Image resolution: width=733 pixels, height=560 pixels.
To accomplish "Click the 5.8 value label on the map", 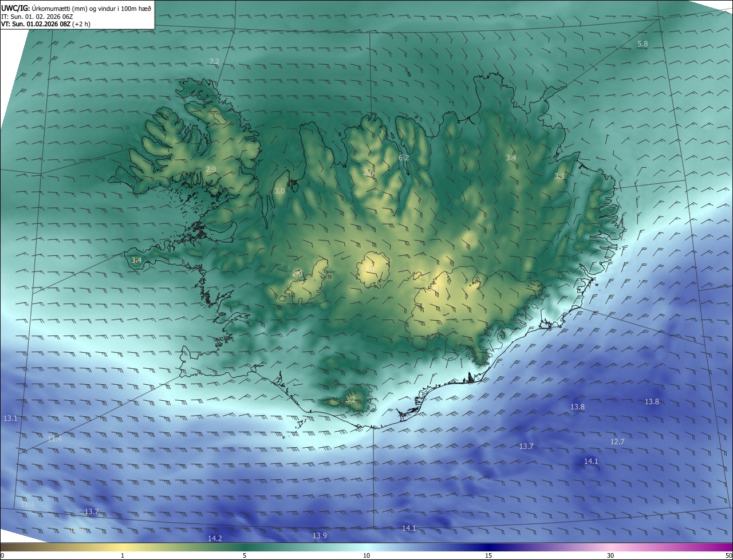I will tap(643, 44).
